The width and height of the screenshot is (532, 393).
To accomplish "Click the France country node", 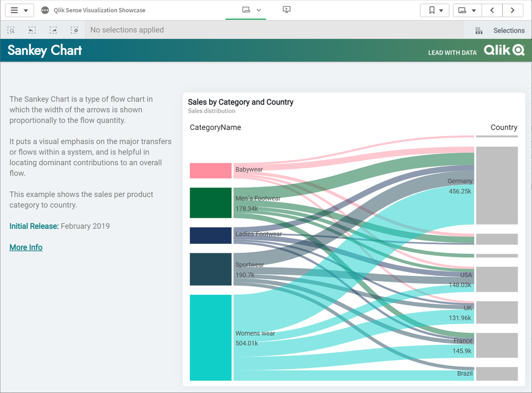I will (497, 345).
